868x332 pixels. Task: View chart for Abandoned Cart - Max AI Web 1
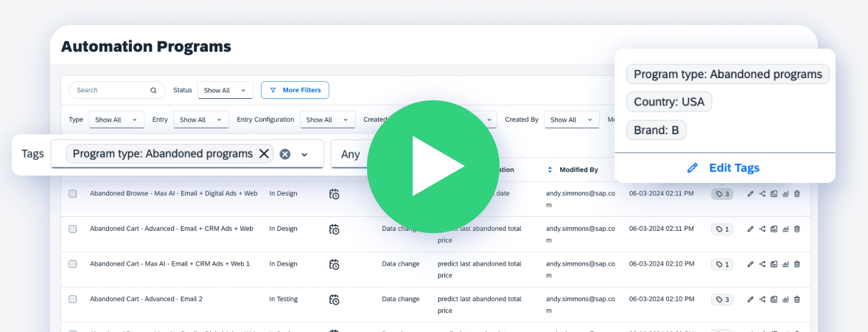point(785,264)
